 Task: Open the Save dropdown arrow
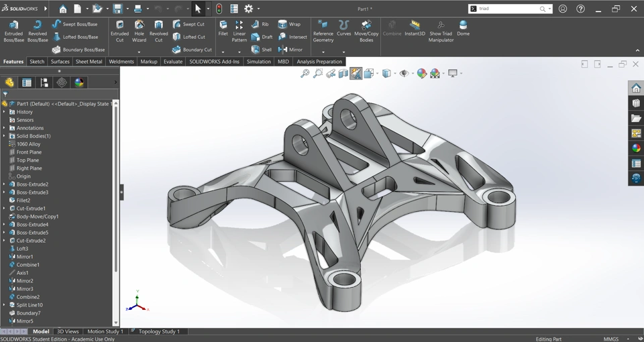pos(127,9)
